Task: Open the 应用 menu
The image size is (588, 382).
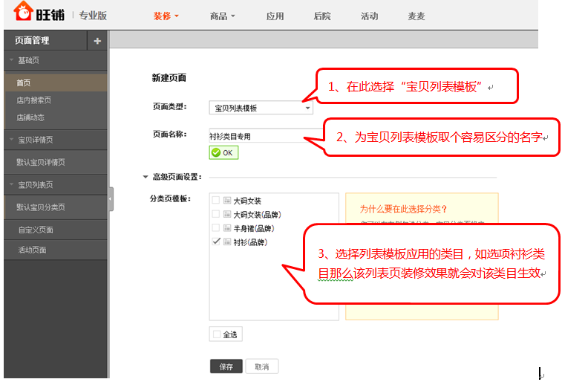Action: coord(275,16)
